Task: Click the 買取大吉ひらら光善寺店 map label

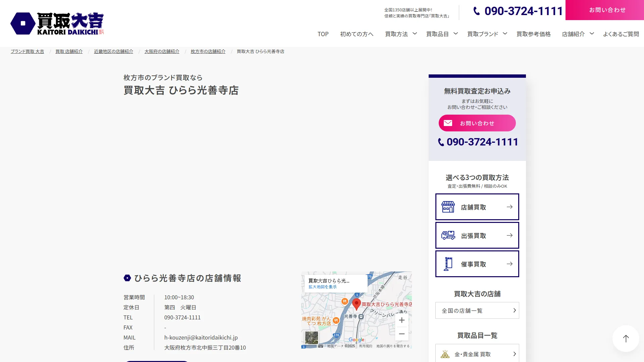Action: point(387,304)
